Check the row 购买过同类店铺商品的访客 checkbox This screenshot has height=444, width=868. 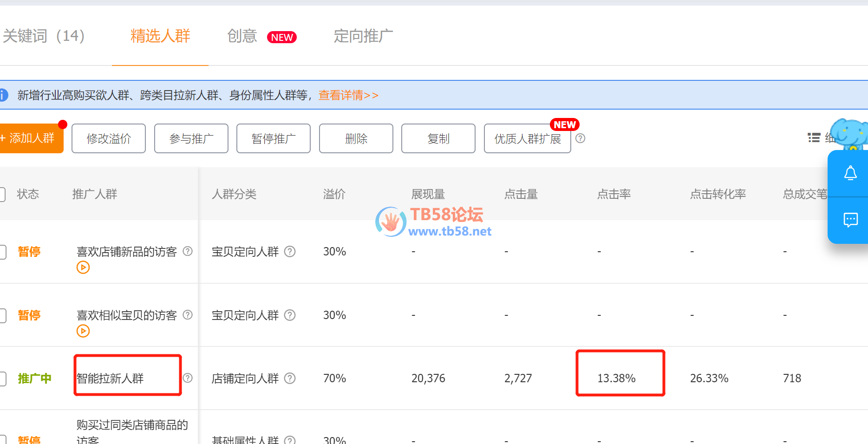[2, 440]
